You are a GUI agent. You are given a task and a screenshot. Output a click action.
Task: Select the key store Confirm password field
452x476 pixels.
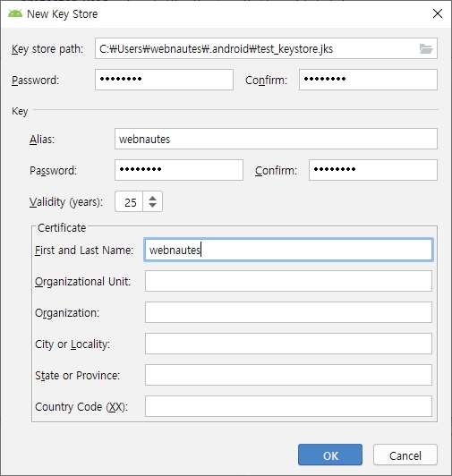(x=368, y=80)
